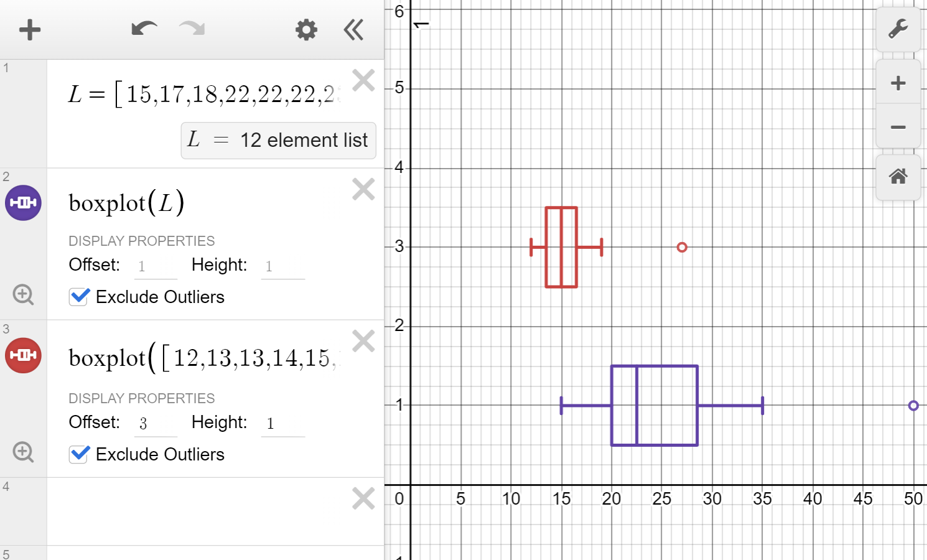Zoom out using the minus button
Screen dimensions: 927x560
[898, 127]
